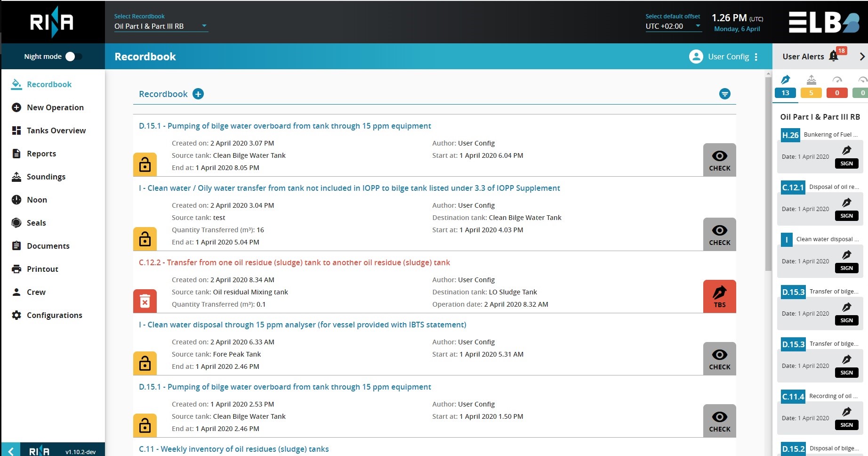Viewport: 868px width, 456px height.
Task: Collapse the User Alerts panel with chevron
Action: click(x=862, y=57)
